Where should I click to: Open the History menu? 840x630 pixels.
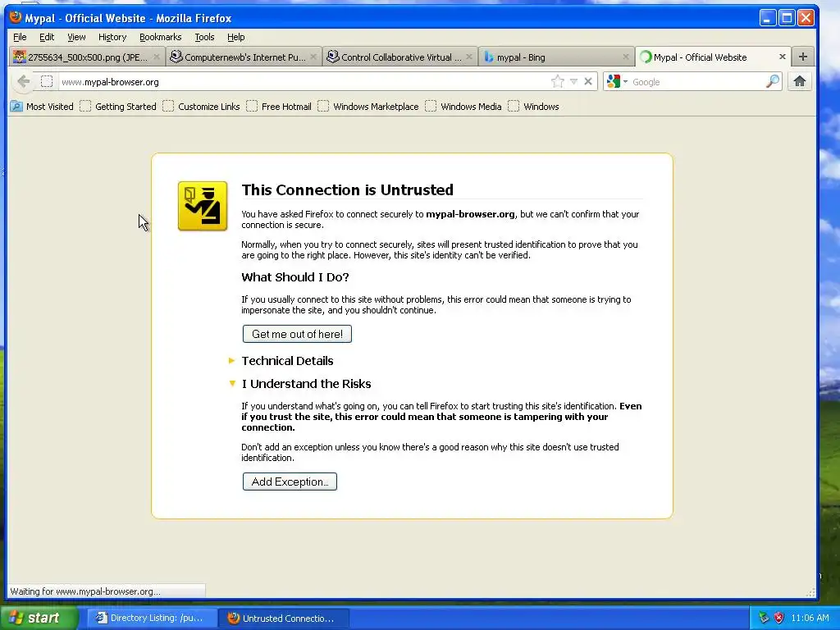[112, 37]
